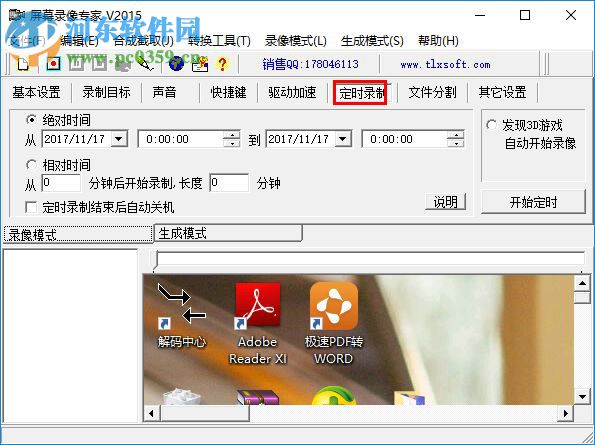Select the 绝对时间 radio button
Screen dimensions: 595x445
coord(31,120)
